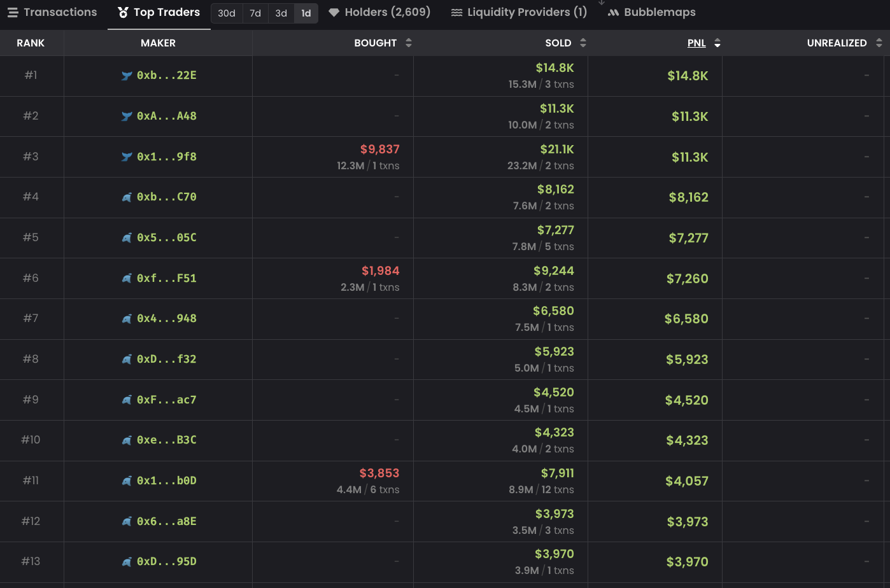Click the PNL value $14.8K in row #1

(688, 76)
